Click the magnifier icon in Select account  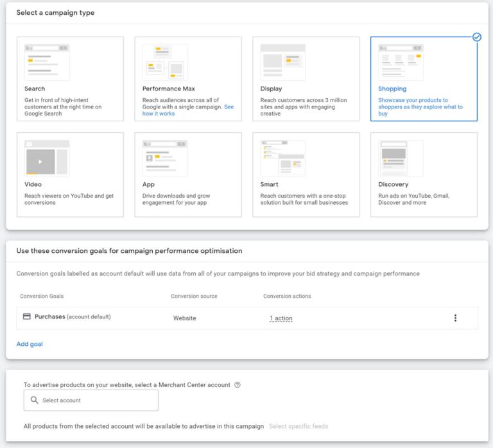[34, 400]
